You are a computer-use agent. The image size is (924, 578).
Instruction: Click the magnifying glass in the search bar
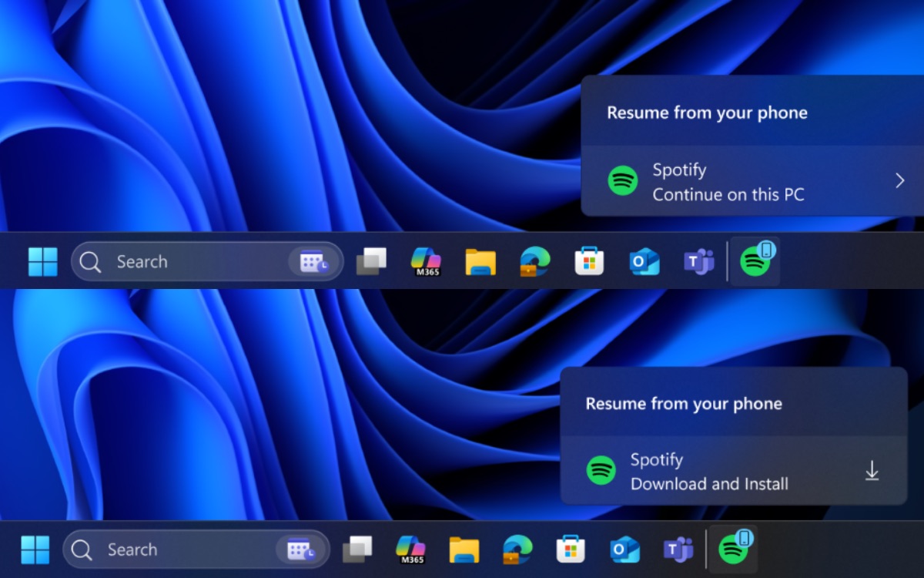[90, 261]
